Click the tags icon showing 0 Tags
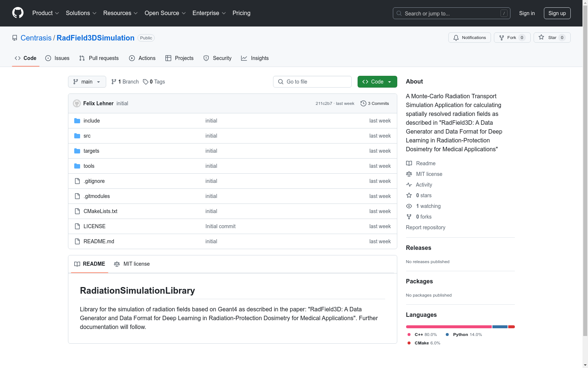This screenshot has width=588, height=368. (146, 82)
